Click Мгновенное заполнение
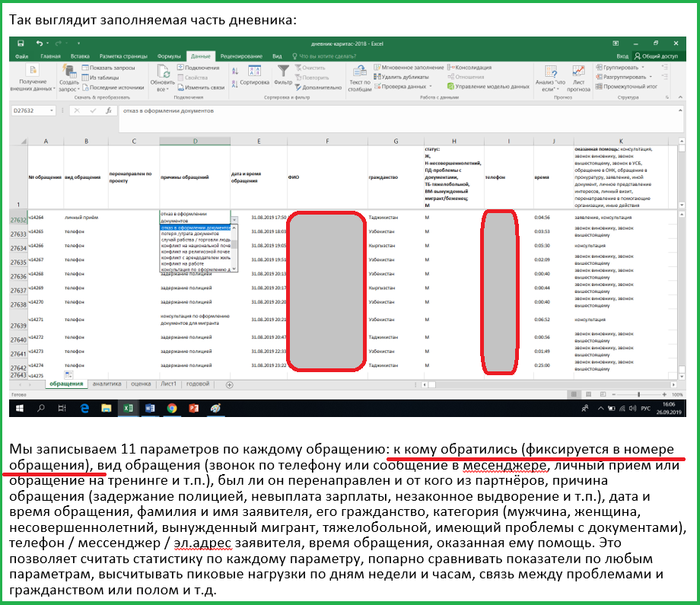The width and height of the screenshot is (700, 605). [x=409, y=68]
